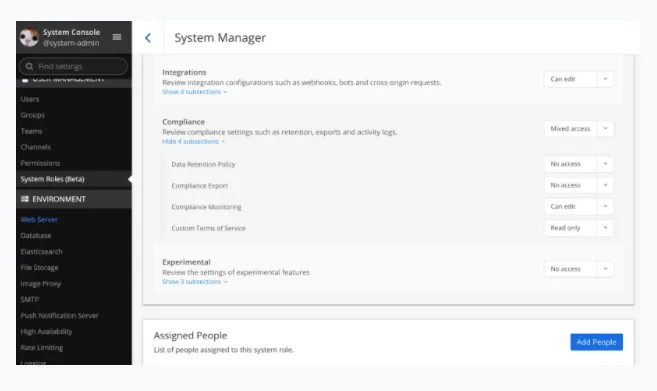Click the Compliance Monitoring label

(206, 207)
